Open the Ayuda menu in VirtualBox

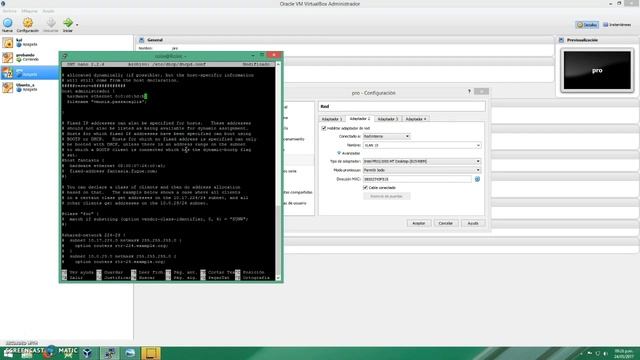48,11
